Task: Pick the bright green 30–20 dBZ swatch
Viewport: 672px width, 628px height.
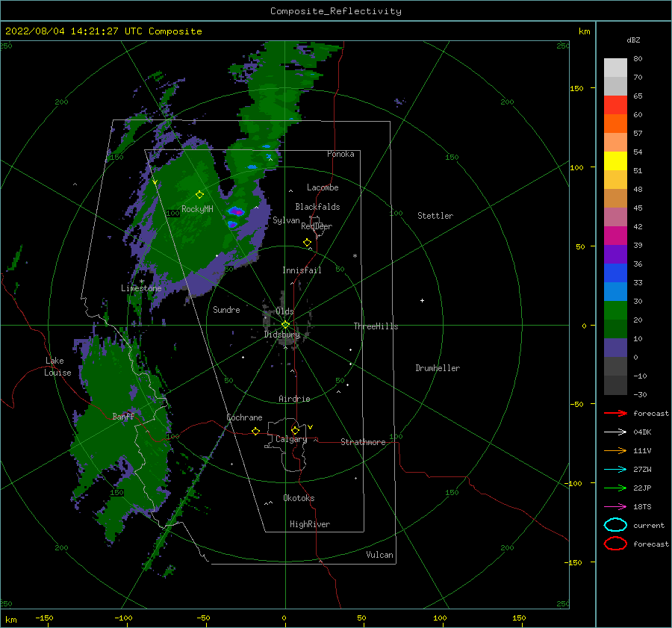Action: click(615, 311)
